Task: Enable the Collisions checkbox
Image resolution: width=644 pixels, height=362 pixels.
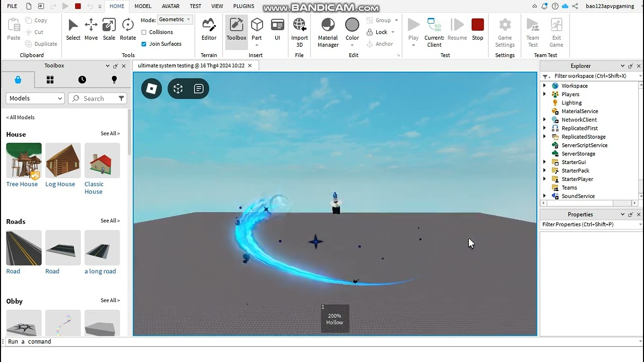Action: (144, 32)
